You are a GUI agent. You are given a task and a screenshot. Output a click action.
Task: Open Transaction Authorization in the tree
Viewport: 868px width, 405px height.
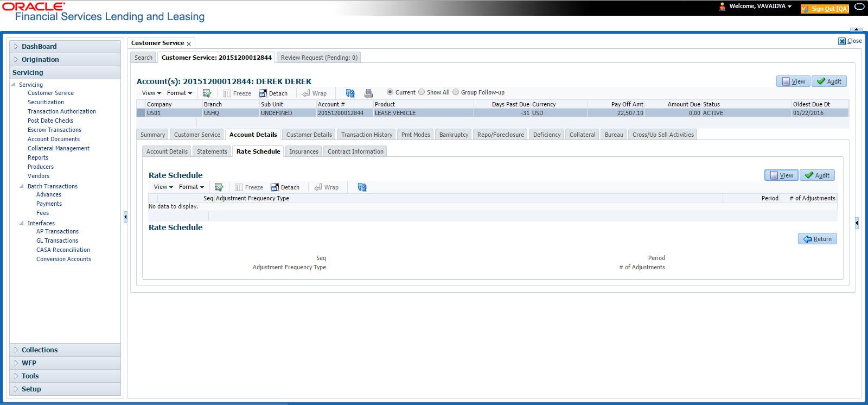point(62,111)
